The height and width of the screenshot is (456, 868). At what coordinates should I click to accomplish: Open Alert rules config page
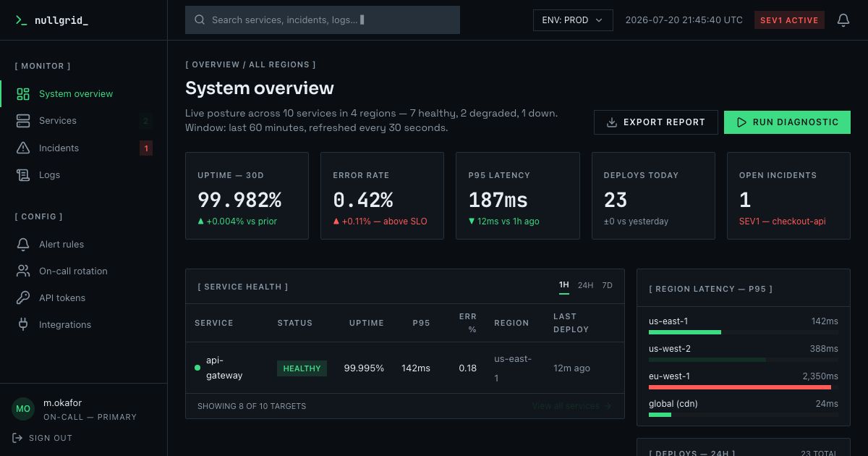(x=83, y=245)
